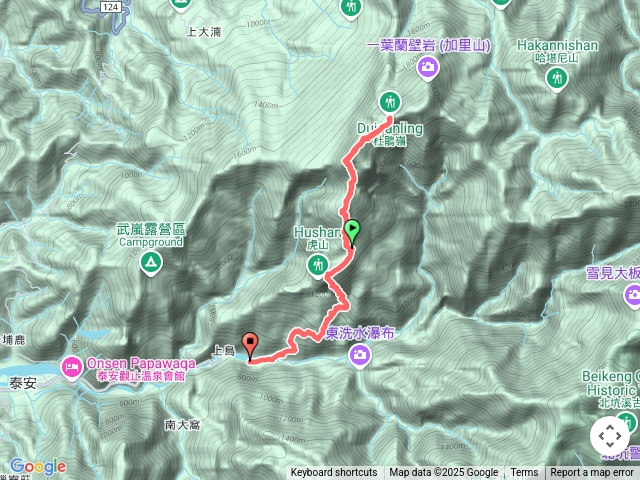This screenshot has width=640, height=480.
Task: Click the 雪見 photo marker at the right edge
Action: coord(633,296)
